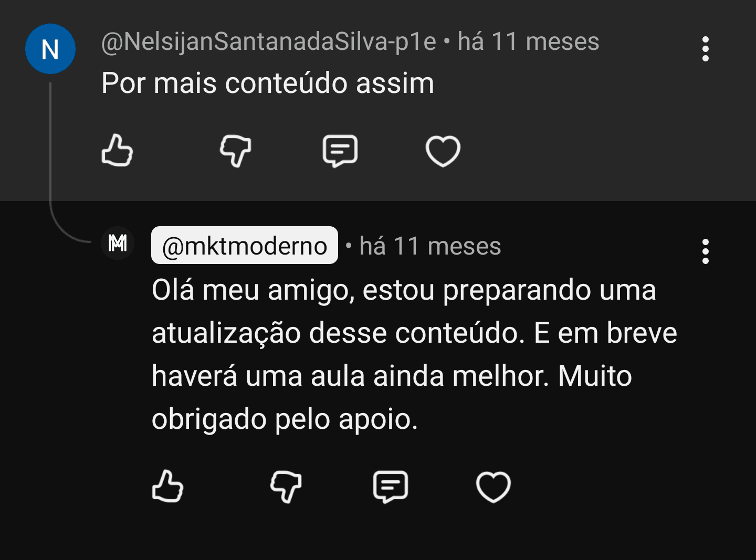Open the mktmoderno channel logo avatar

pos(118,243)
